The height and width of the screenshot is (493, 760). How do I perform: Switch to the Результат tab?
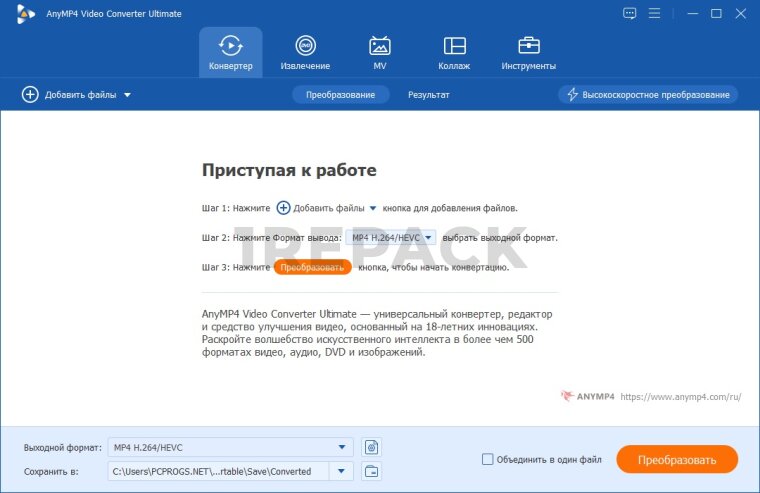[428, 95]
